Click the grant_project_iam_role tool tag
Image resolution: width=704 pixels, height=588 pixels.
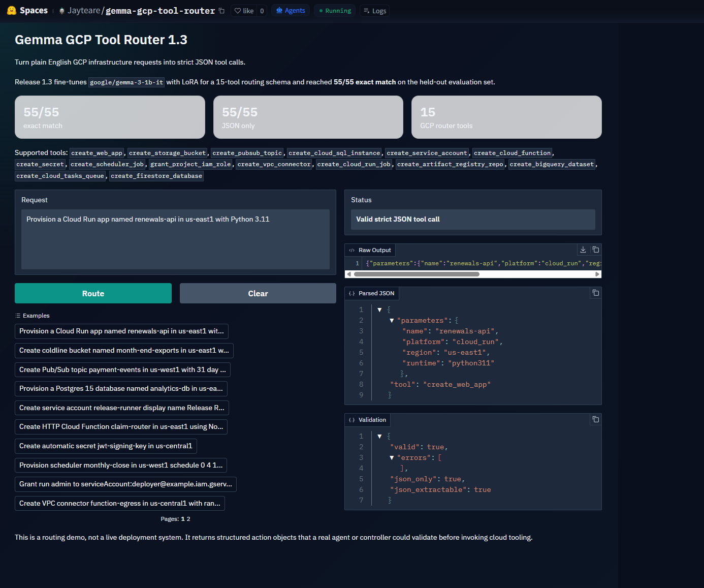[x=190, y=164]
